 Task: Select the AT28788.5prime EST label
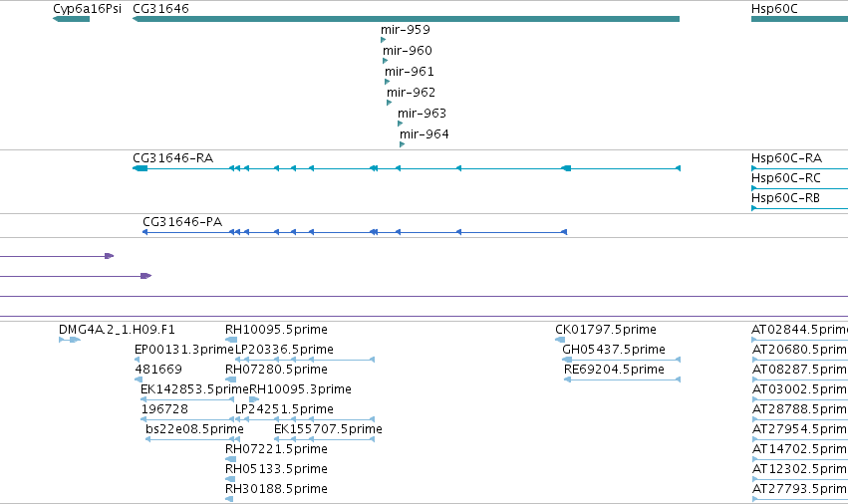tap(800, 410)
